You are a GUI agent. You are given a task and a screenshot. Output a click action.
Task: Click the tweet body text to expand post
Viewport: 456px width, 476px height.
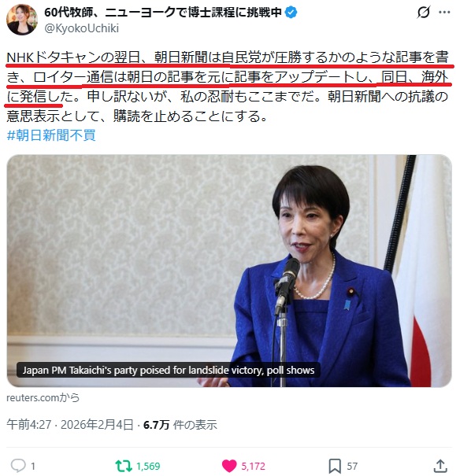pyautogui.click(x=228, y=87)
